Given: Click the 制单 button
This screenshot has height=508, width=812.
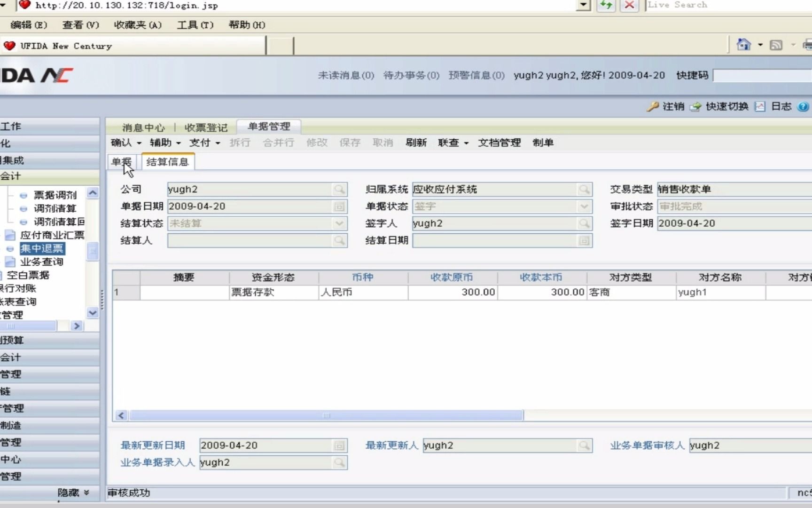Looking at the screenshot, I should 543,143.
